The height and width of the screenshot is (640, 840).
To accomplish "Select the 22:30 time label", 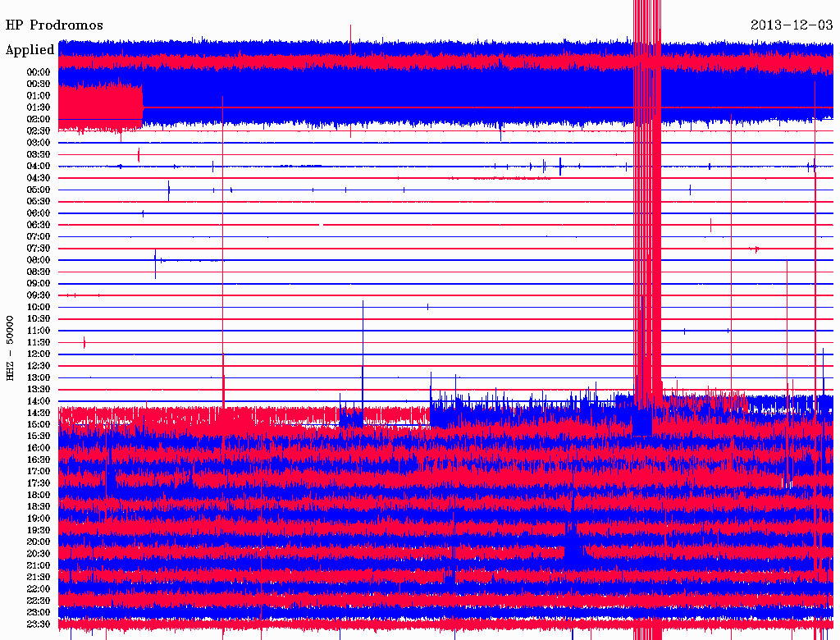I will [39, 601].
